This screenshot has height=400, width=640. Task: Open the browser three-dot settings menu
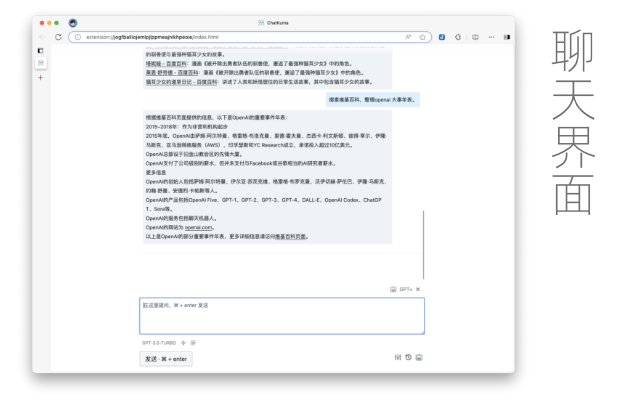coord(491,37)
